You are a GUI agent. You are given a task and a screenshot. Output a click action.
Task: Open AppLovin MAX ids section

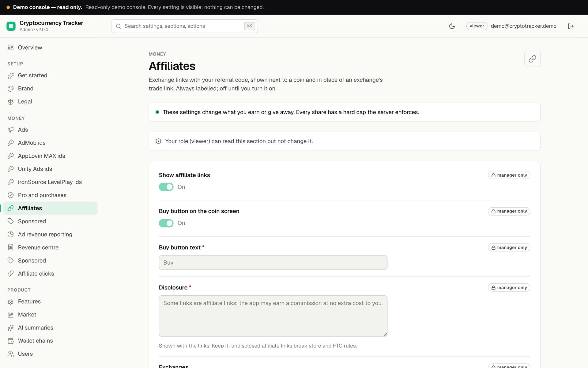click(x=51, y=156)
